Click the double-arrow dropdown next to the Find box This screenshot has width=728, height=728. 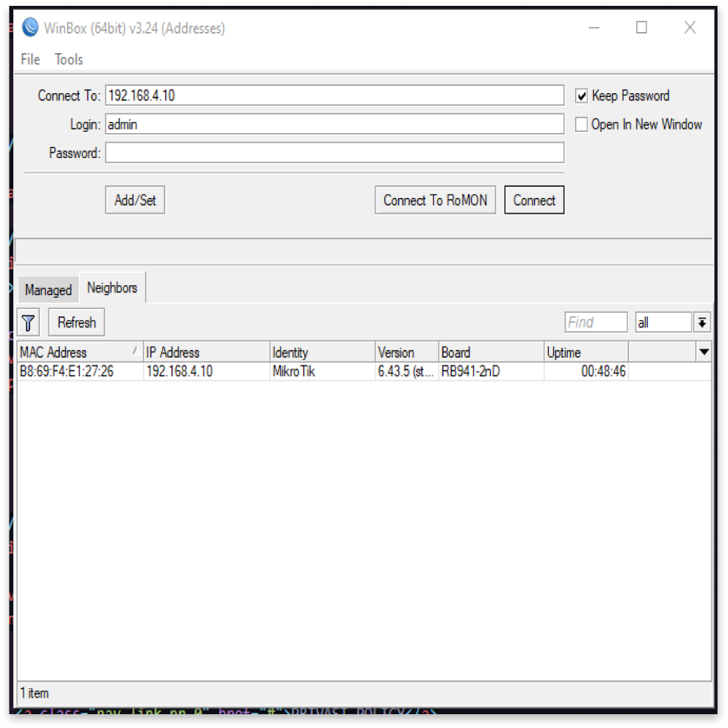(x=703, y=321)
